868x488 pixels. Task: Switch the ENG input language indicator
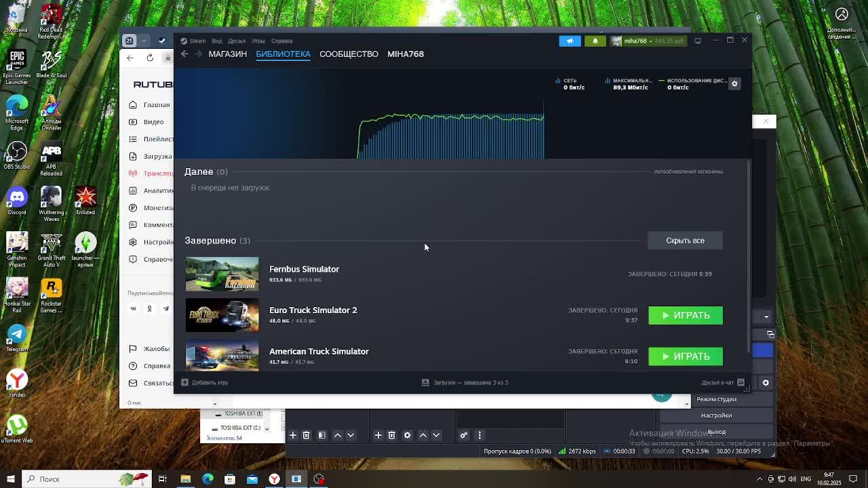806,479
